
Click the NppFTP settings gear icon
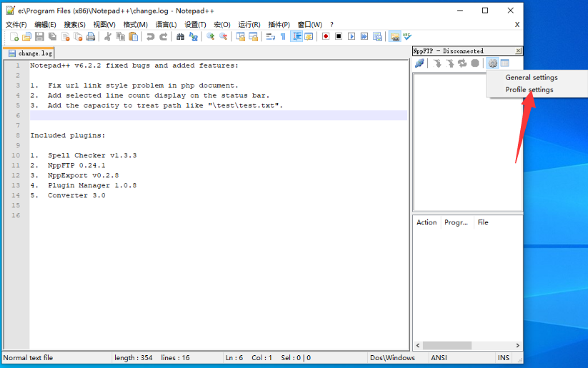coord(492,64)
